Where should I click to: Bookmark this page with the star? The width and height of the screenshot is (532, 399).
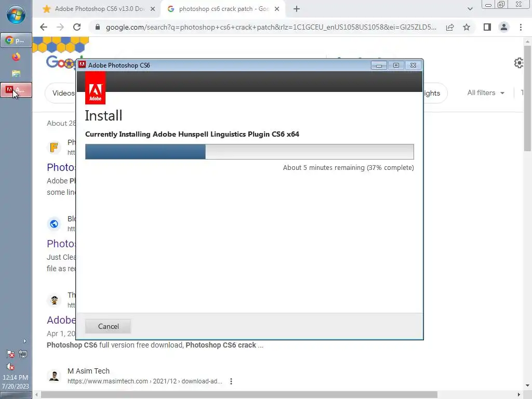pos(467,27)
